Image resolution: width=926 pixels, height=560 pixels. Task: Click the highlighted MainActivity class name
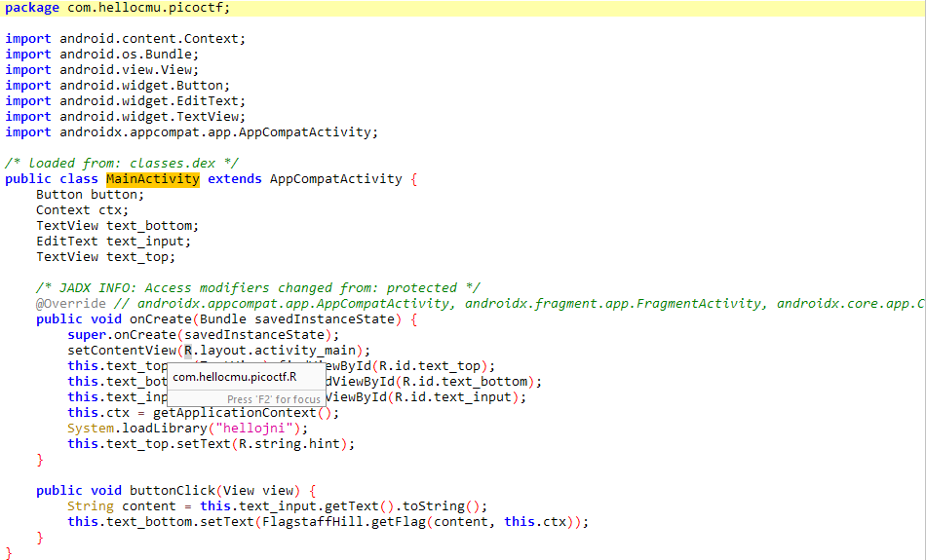pyautogui.click(x=153, y=179)
